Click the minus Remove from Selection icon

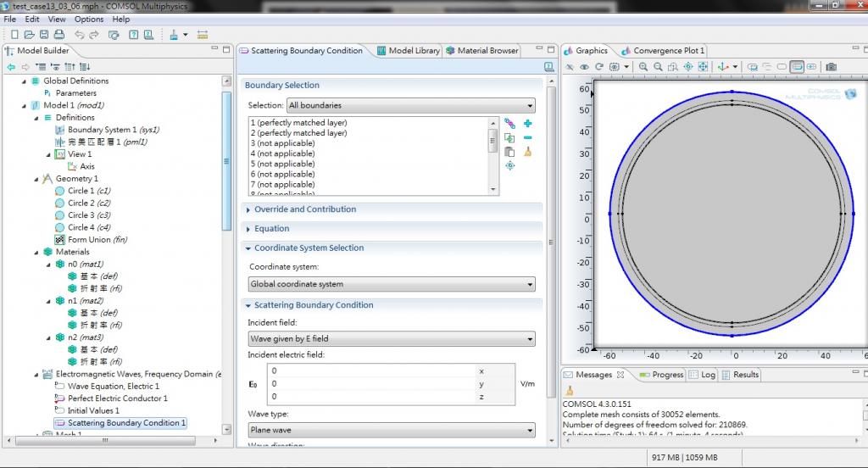click(x=527, y=137)
